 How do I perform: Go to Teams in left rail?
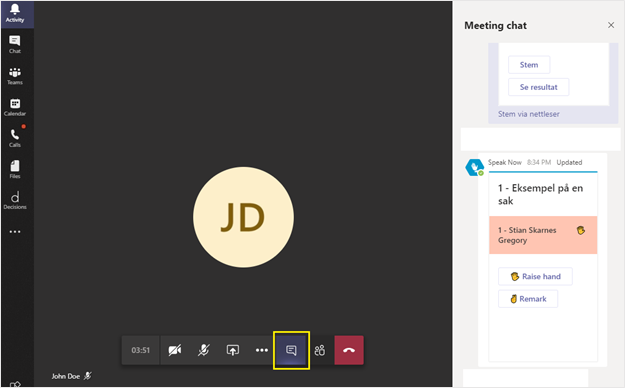point(15,76)
